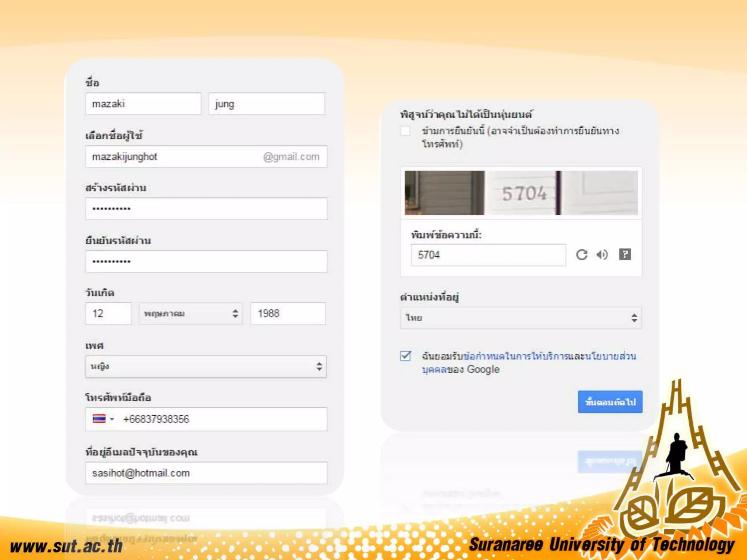Screen dimensions: 747x560
Task: Check the skip verification checkbox
Action: pos(406,131)
